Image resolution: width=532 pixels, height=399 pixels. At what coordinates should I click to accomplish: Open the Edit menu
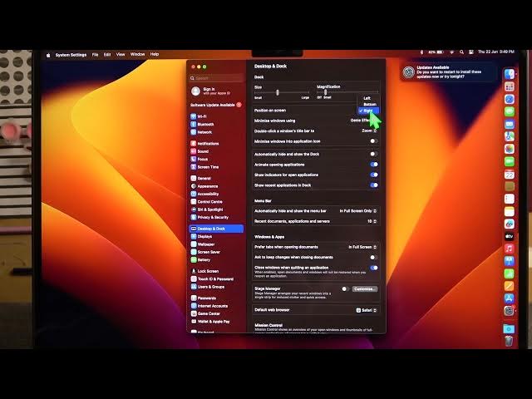(x=107, y=54)
